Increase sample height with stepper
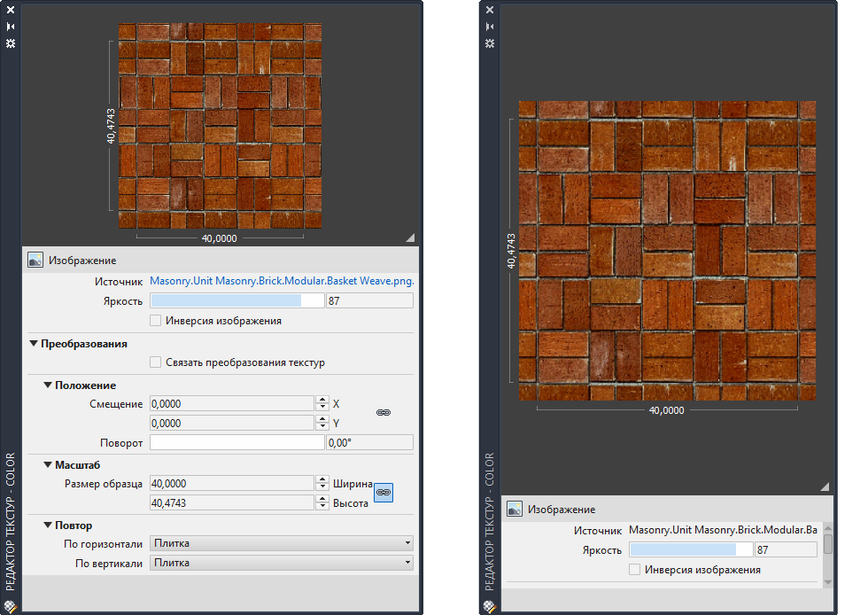 [x=322, y=499]
